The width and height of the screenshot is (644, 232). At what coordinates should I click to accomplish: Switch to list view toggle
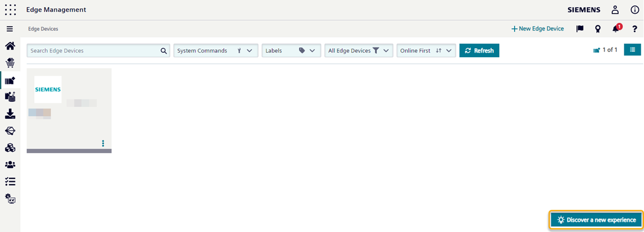point(632,50)
